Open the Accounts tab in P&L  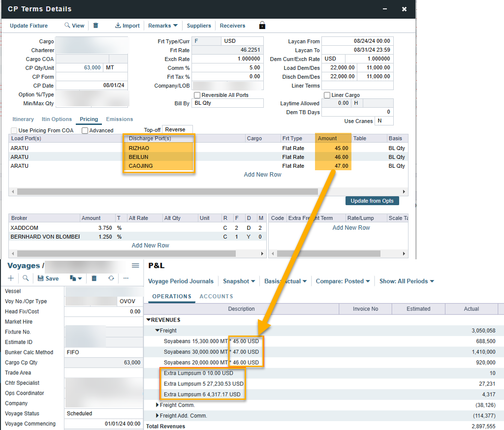[x=216, y=296]
